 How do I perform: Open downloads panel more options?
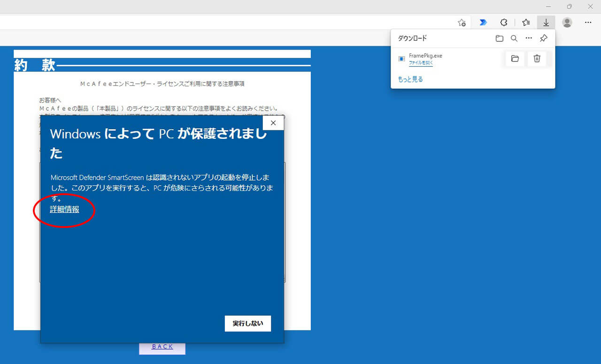[529, 38]
